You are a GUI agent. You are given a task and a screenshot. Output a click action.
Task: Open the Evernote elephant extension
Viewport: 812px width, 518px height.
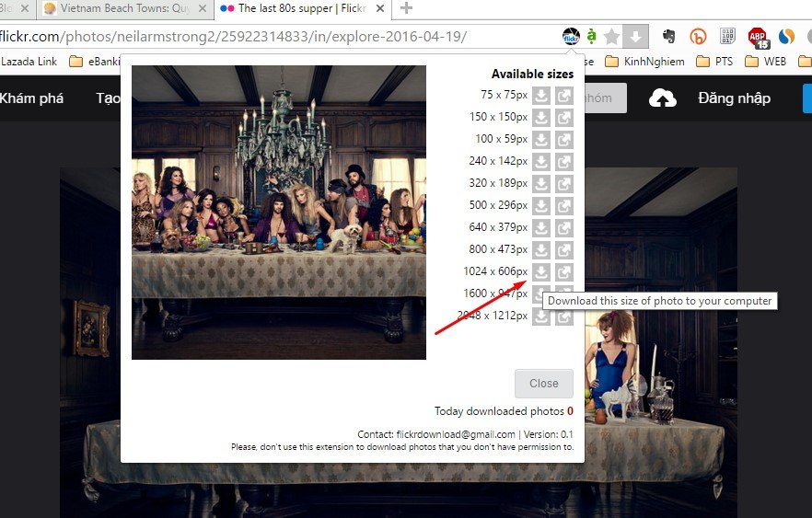click(x=669, y=36)
